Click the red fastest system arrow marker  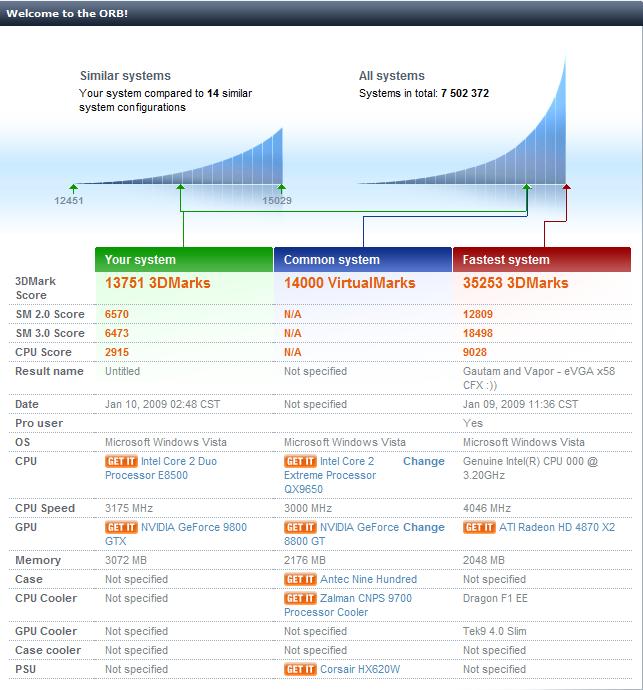coord(567,187)
